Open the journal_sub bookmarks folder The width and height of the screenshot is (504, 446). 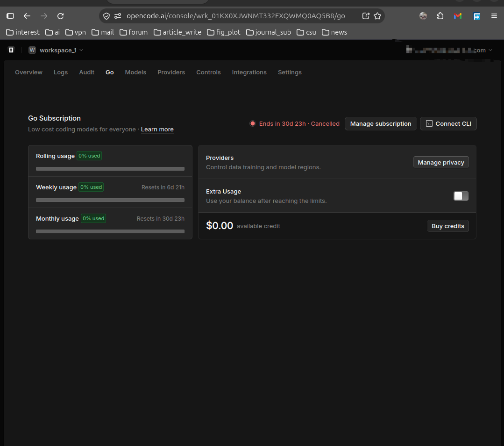pos(269,32)
